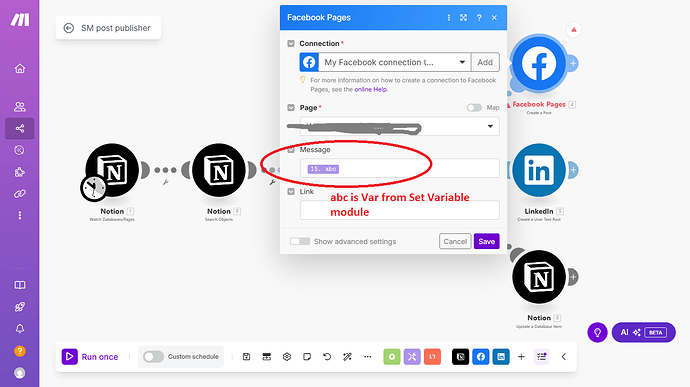Toggle the Show advanced settings switch
Viewport: 690px width, 387px height.
(300, 241)
